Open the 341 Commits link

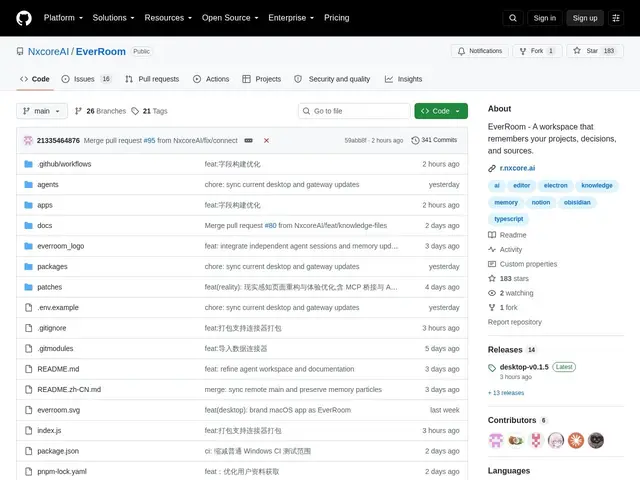434,140
